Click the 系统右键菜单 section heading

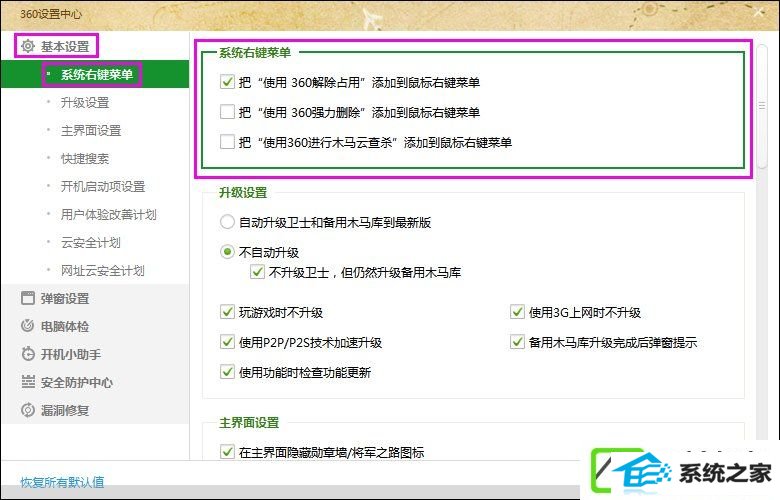coord(255,52)
